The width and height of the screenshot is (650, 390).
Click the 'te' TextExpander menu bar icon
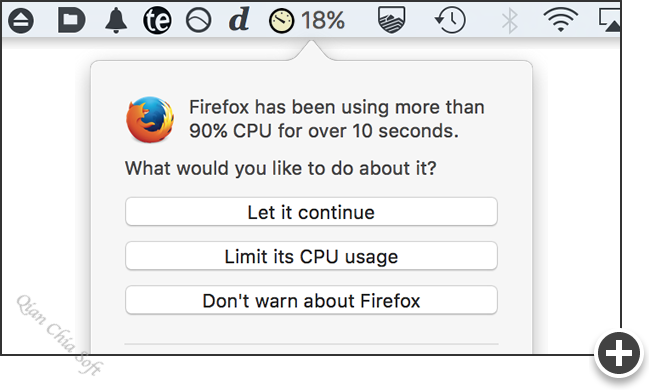point(157,20)
